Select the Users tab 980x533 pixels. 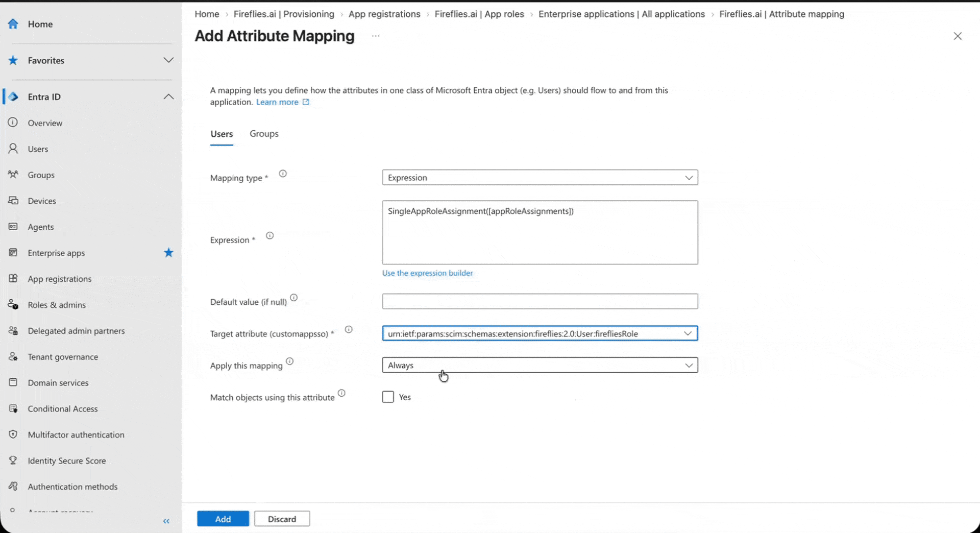point(222,134)
